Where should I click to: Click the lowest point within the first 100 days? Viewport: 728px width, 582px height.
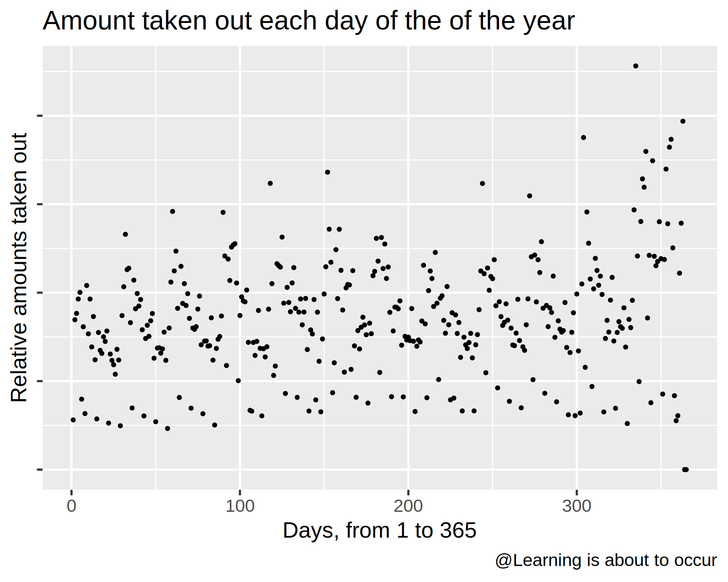coord(167,428)
